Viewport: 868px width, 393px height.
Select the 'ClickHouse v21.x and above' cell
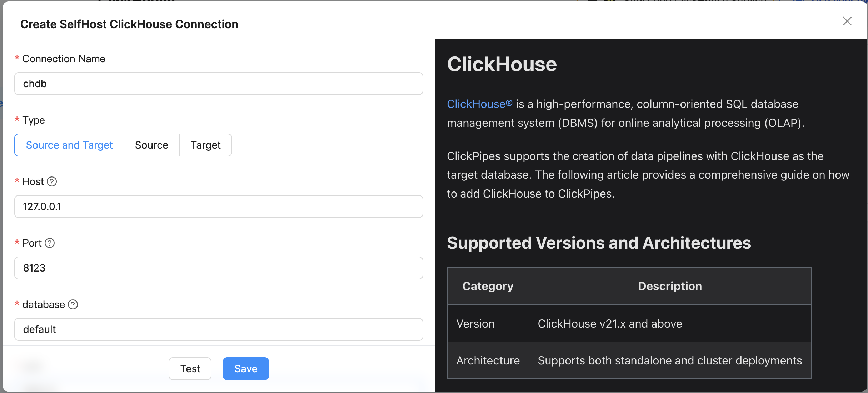(670, 324)
